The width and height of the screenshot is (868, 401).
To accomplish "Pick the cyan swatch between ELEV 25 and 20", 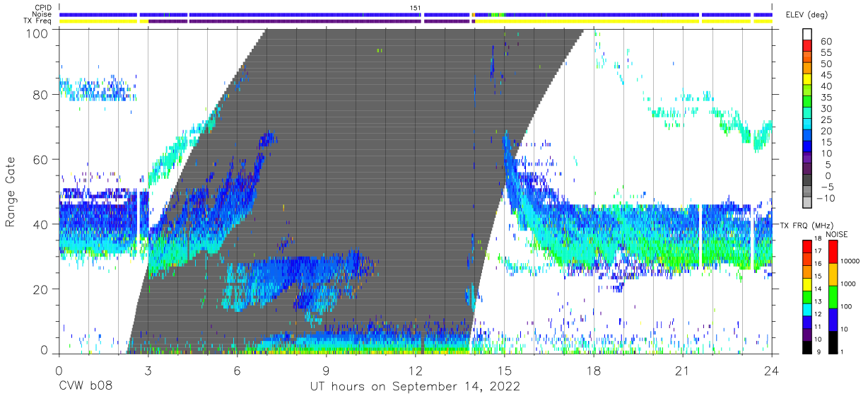I will [x=807, y=125].
